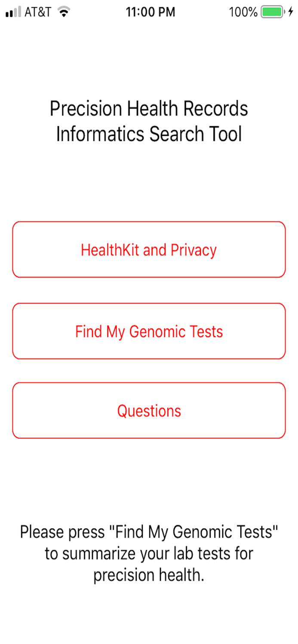The width and height of the screenshot is (298, 644).
Task: Tap the cellular signal strength icon
Action: tap(13, 12)
